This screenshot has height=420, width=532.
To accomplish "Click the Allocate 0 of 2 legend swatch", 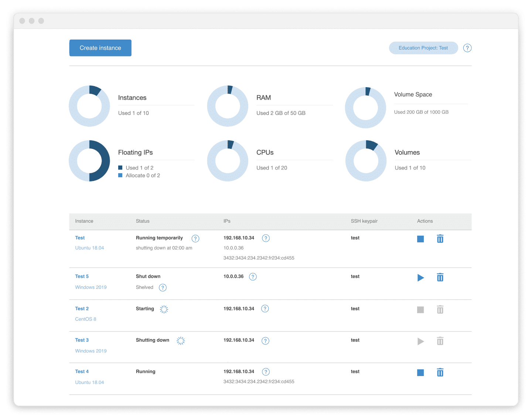I will click(120, 175).
